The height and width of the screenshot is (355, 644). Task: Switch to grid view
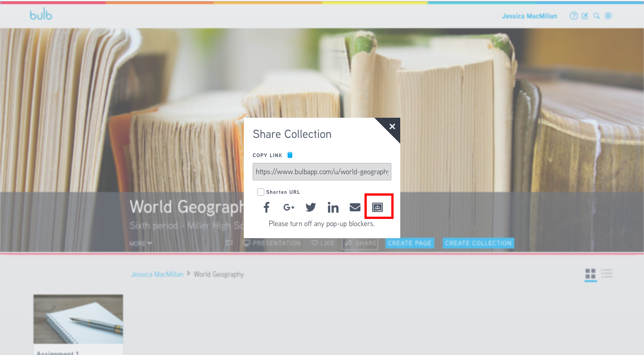click(x=590, y=274)
